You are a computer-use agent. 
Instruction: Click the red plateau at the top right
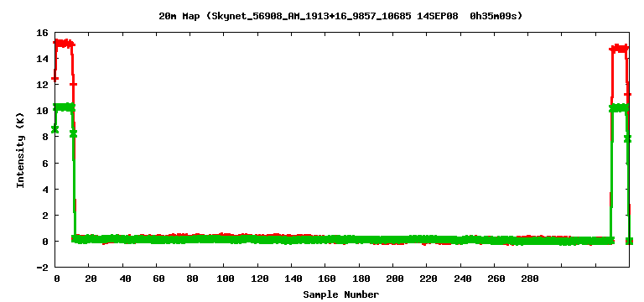click(x=619, y=48)
